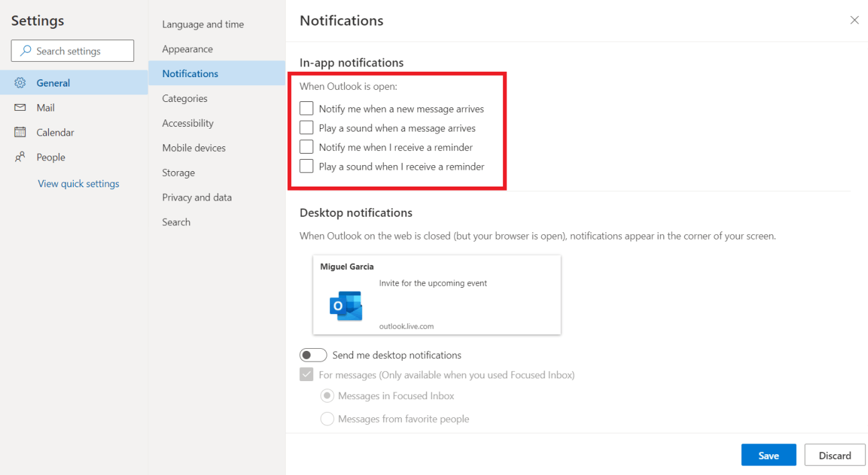The height and width of the screenshot is (475, 868).
Task: Click the Calendar grid icon
Action: click(20, 132)
